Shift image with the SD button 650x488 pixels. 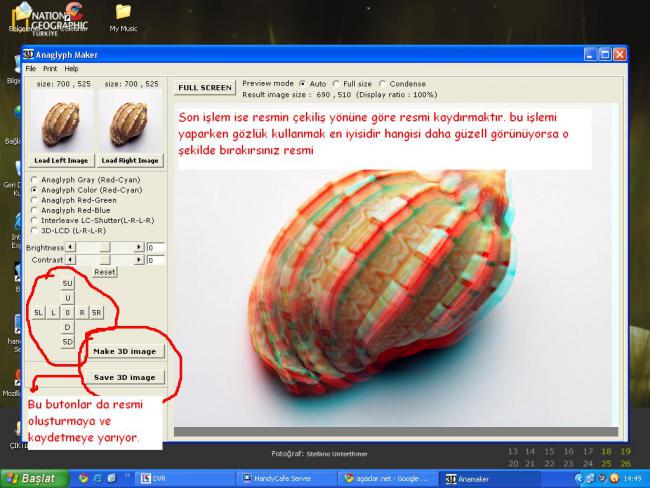68,342
